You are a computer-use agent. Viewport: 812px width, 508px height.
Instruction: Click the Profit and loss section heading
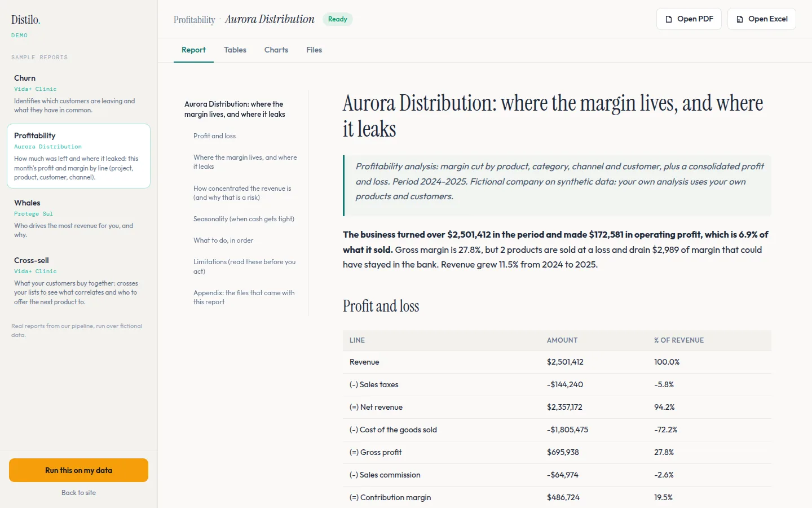click(x=381, y=306)
